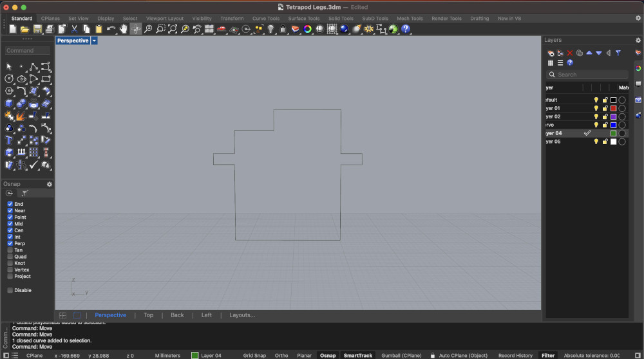Enable the Quad osnap checkbox
This screenshot has height=359, width=644.
(10, 257)
